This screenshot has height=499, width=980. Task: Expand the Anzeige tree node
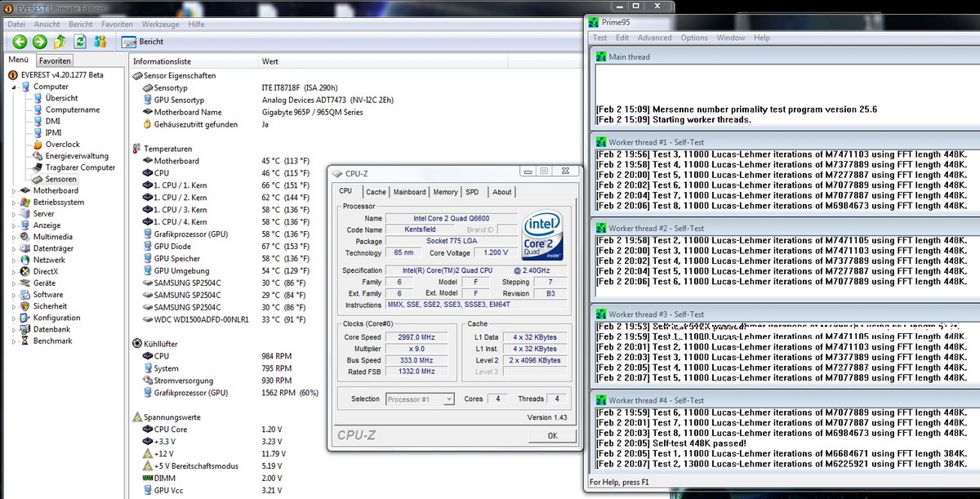click(14, 225)
